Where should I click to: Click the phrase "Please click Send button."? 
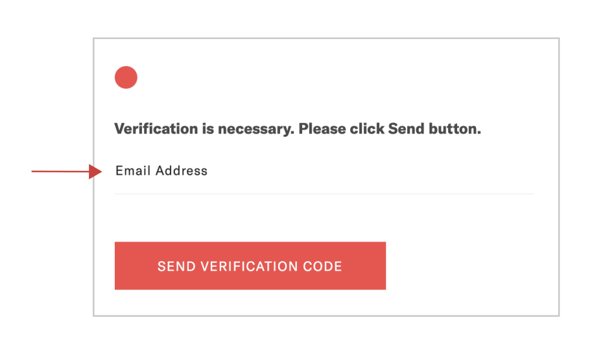coord(390,129)
